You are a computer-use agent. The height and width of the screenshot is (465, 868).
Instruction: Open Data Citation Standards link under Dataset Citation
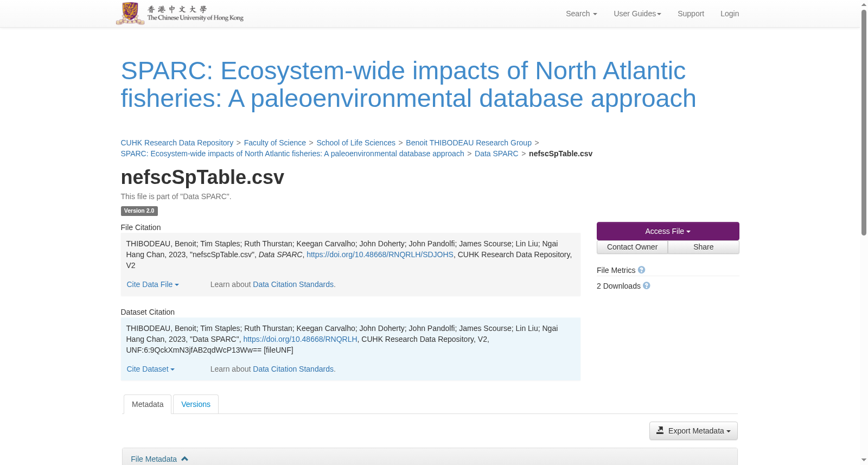point(294,369)
